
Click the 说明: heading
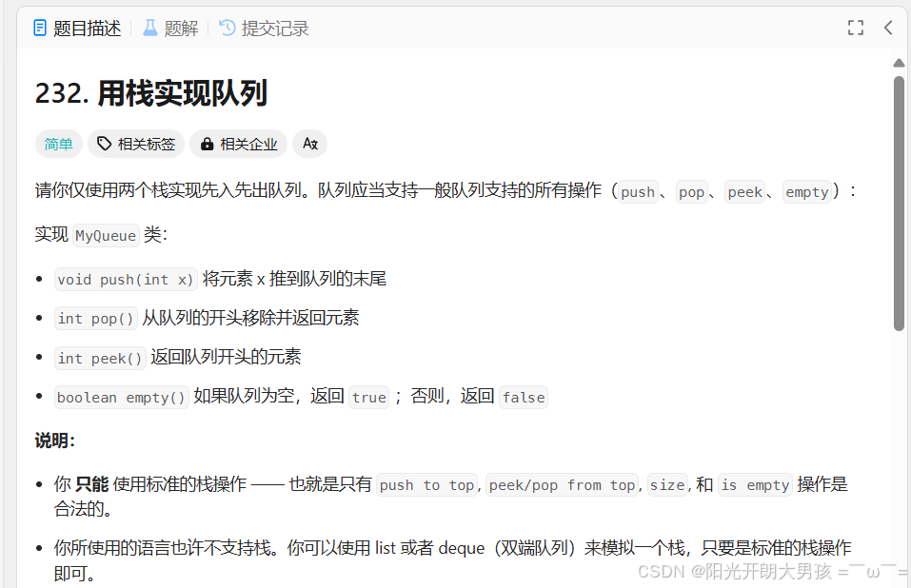tap(54, 441)
